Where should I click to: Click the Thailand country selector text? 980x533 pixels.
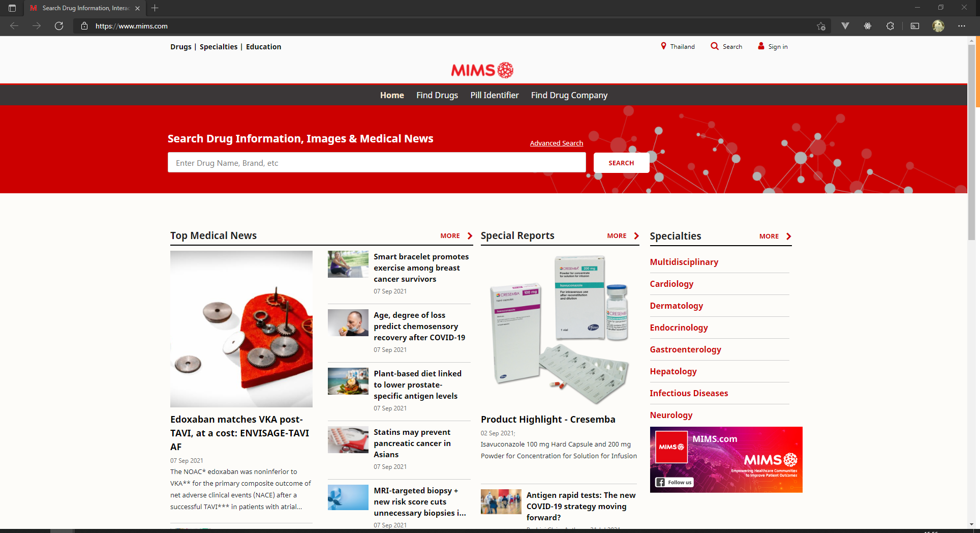coord(682,47)
